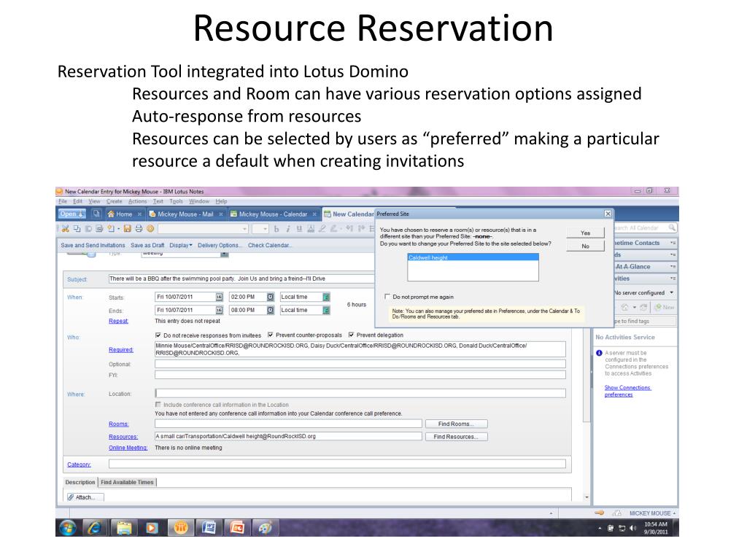Click the Print toolbar icon
This screenshot has width=747, height=560.
[x=139, y=228]
